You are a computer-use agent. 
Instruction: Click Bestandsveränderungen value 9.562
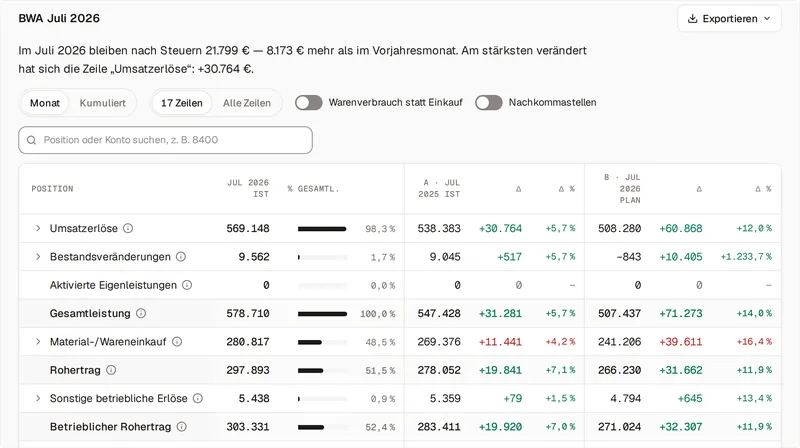(254, 257)
